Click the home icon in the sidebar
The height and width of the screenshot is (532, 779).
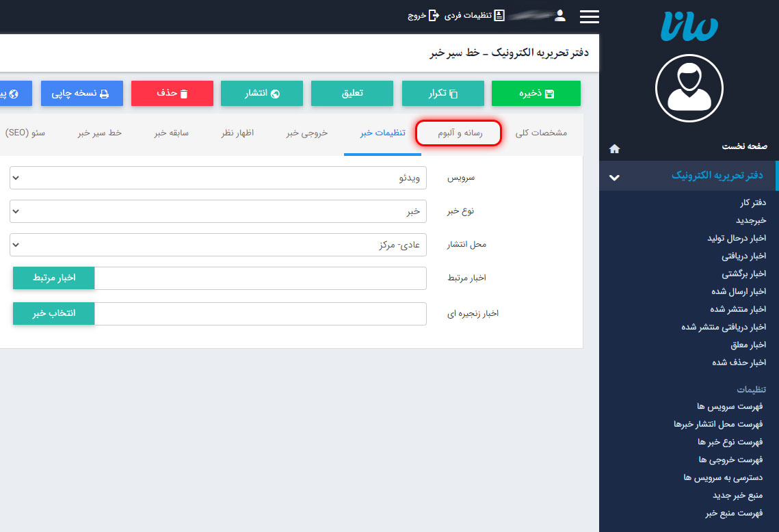coord(614,148)
